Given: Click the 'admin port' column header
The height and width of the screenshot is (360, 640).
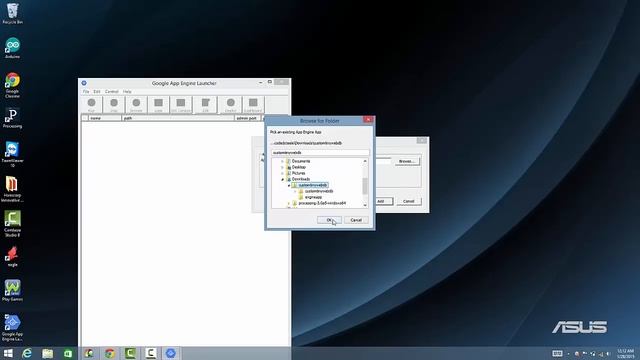Looking at the screenshot, I should [247, 118].
